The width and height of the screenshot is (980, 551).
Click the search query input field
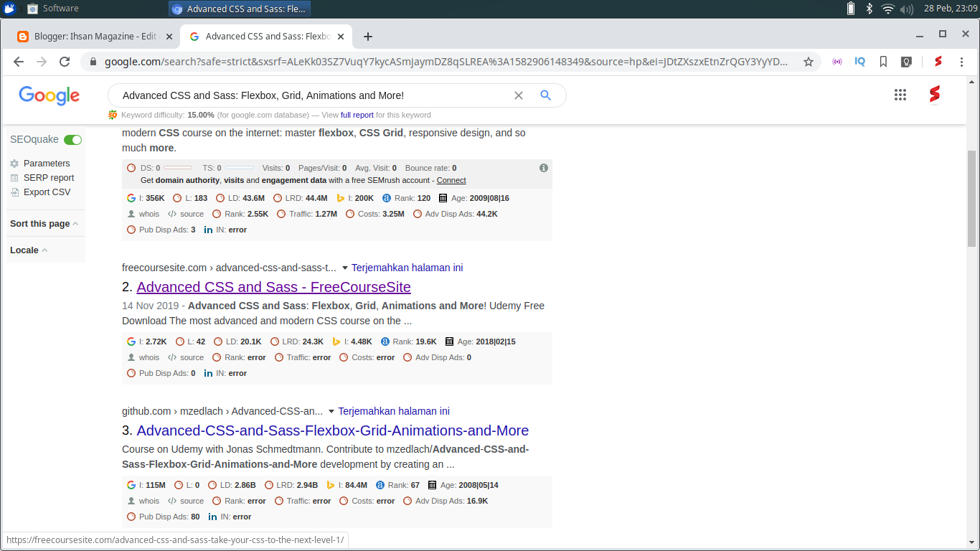[312, 95]
